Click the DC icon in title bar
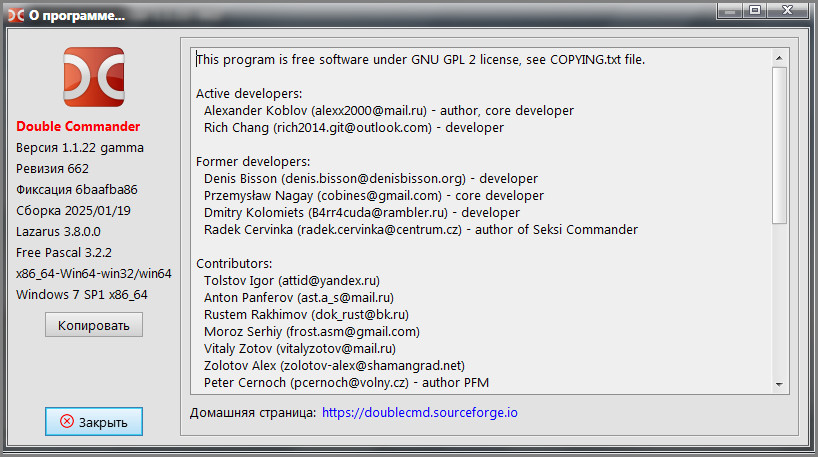818x457 pixels. click(16, 16)
